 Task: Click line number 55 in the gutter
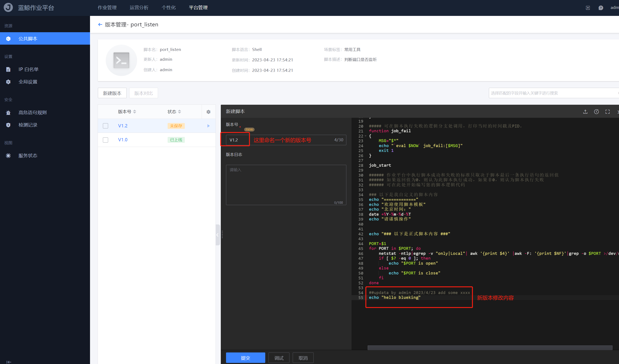click(x=361, y=298)
